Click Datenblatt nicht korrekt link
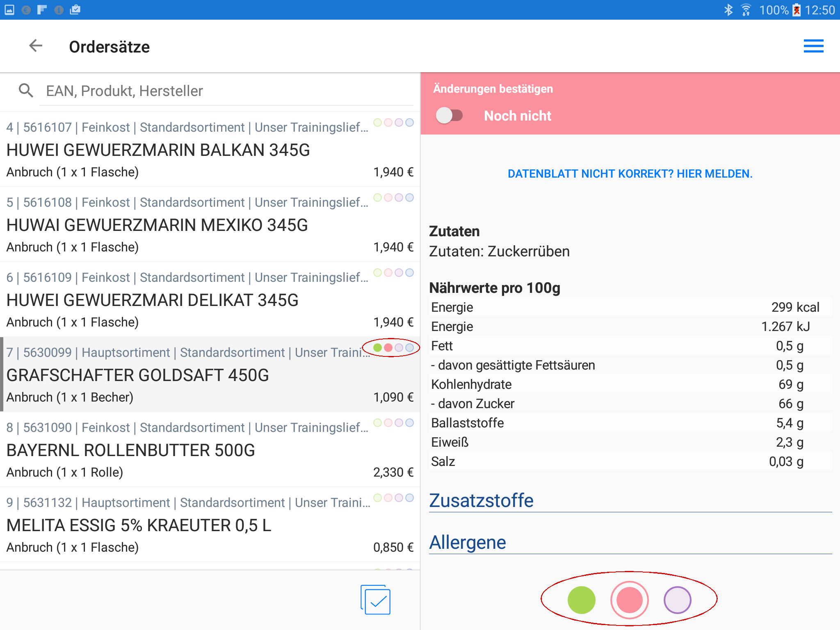The image size is (840, 630). click(x=630, y=174)
